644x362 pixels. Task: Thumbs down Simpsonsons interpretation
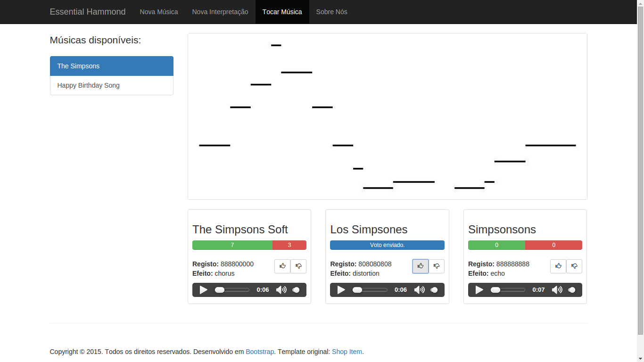click(574, 266)
